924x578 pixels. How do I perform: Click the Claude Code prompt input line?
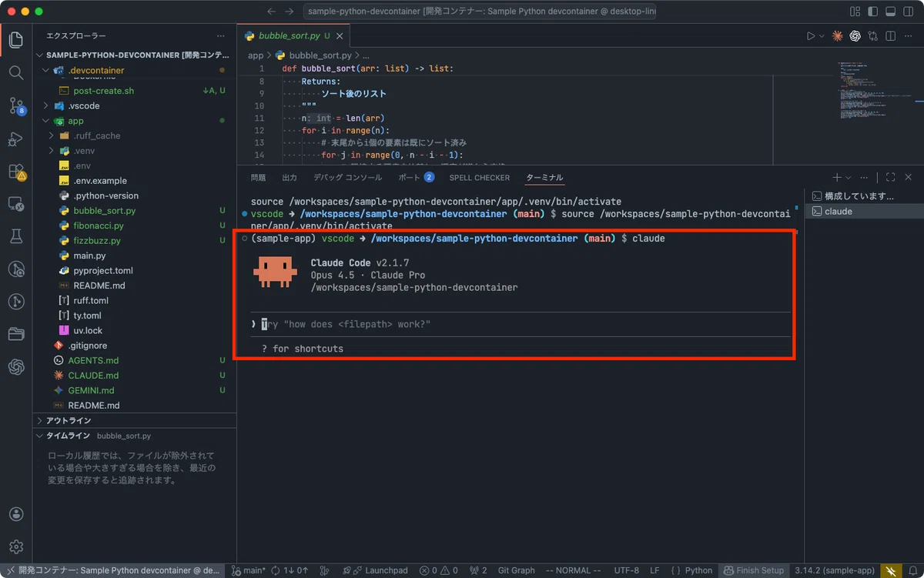[521, 324]
